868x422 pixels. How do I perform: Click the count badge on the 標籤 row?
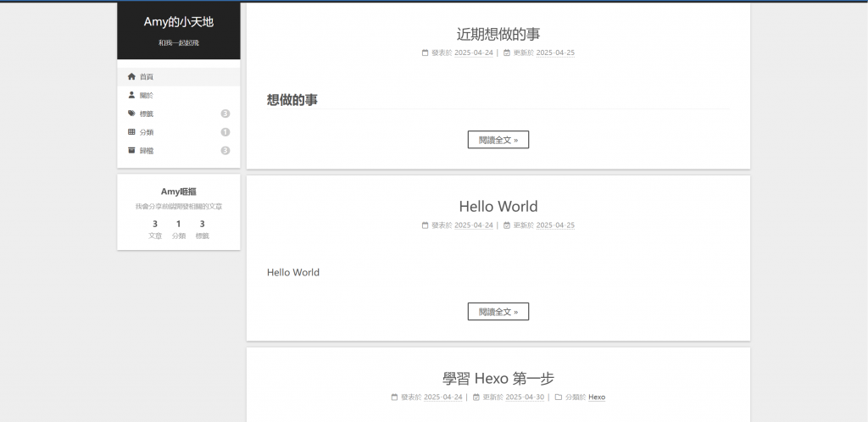point(225,114)
